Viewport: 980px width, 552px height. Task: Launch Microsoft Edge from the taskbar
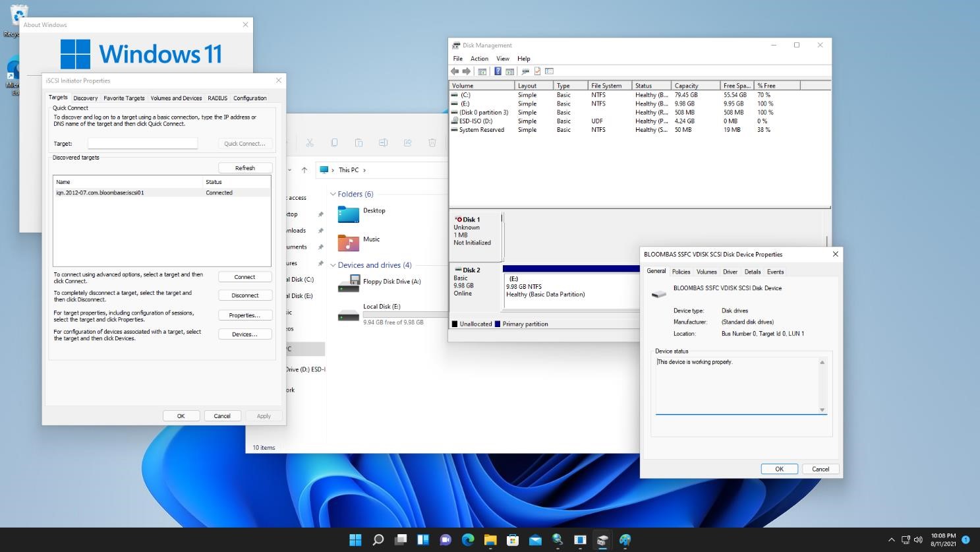(468, 540)
